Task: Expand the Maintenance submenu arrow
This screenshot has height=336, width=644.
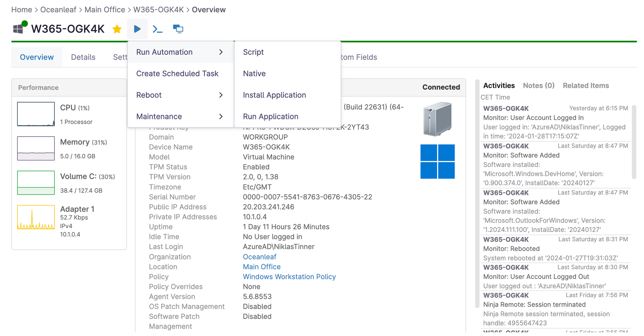Action: [221, 117]
